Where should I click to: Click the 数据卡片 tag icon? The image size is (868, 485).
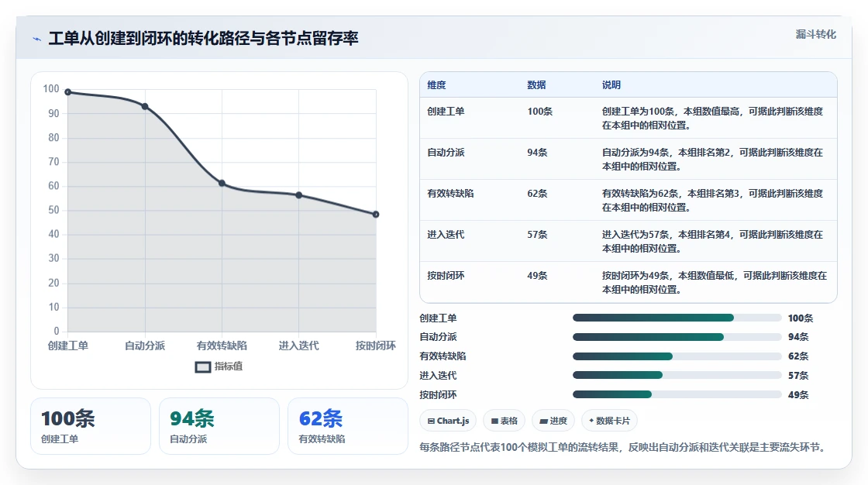coord(591,421)
